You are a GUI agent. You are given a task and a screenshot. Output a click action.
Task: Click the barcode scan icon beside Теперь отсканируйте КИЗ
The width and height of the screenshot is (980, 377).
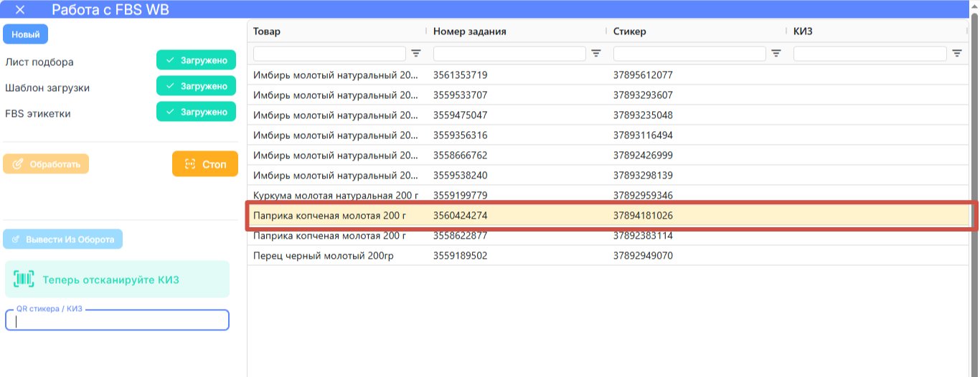[x=24, y=280]
